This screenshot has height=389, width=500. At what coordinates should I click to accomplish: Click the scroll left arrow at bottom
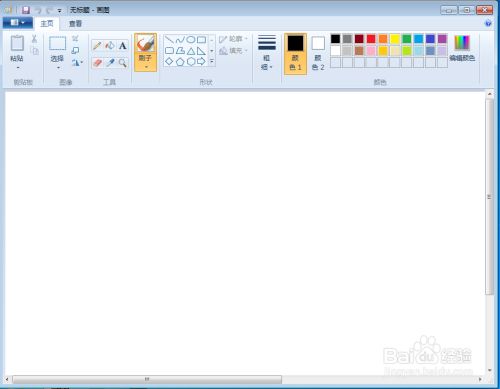pyautogui.click(x=8, y=379)
